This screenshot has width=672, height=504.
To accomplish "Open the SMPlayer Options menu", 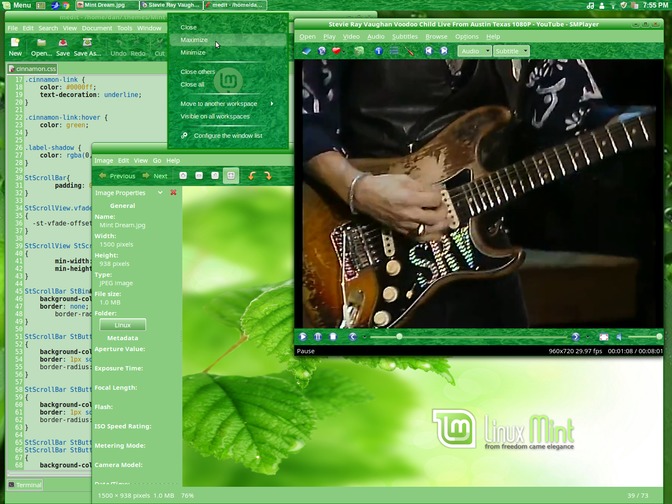I will tap(467, 37).
